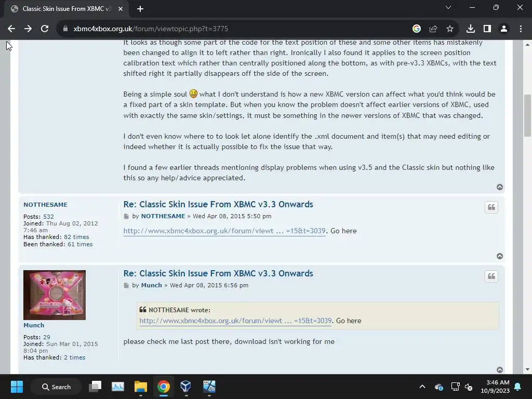Click the page vertical scrollbar thumb

tap(527, 115)
